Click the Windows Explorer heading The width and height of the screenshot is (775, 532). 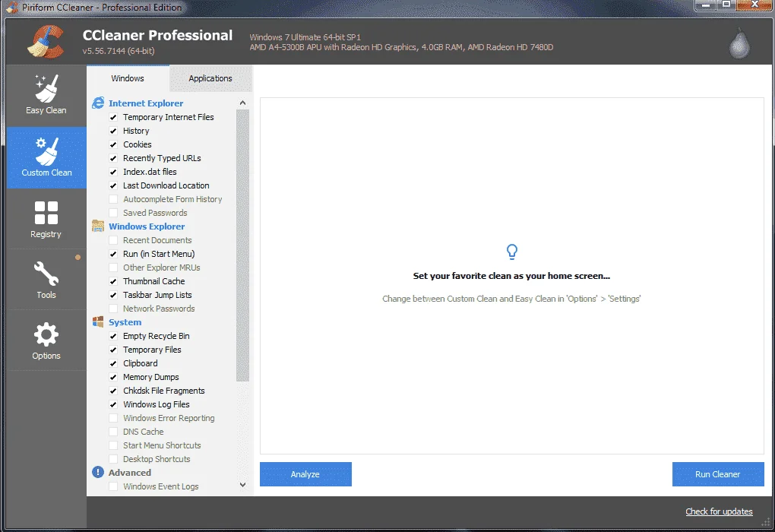[x=147, y=226]
